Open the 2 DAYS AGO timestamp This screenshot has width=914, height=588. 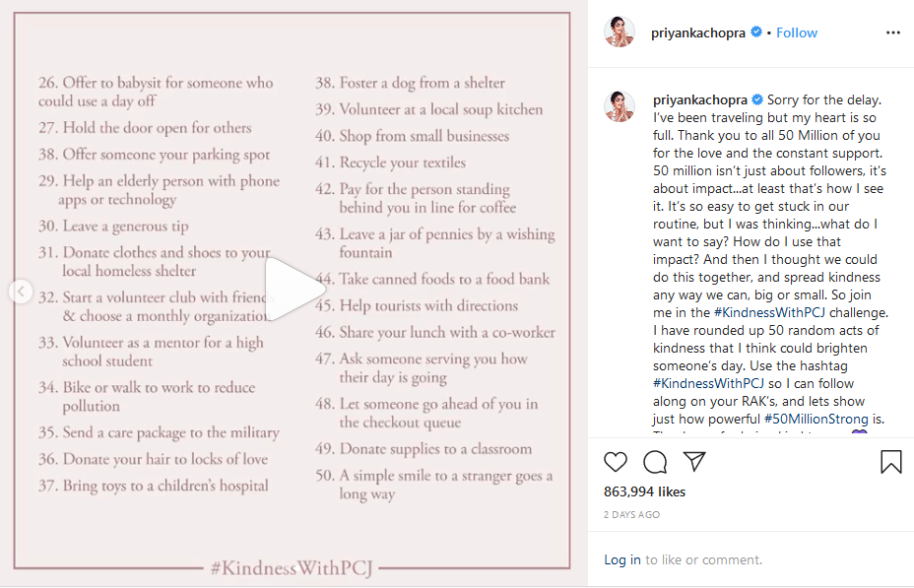(x=631, y=515)
